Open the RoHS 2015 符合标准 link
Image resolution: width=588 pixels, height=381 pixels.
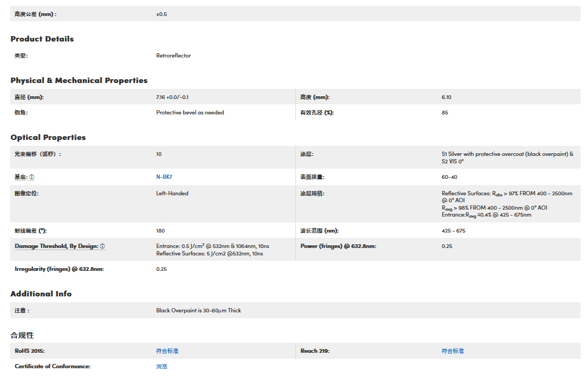(167, 351)
